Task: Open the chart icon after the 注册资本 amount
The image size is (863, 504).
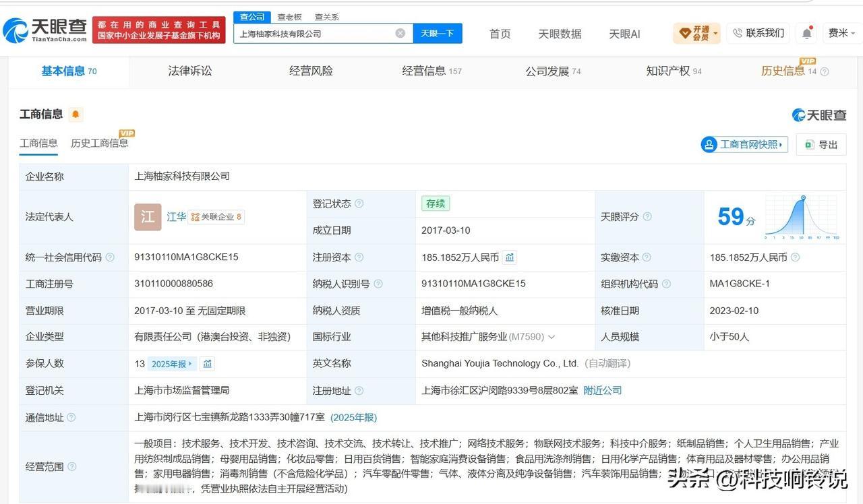Action: tap(510, 257)
